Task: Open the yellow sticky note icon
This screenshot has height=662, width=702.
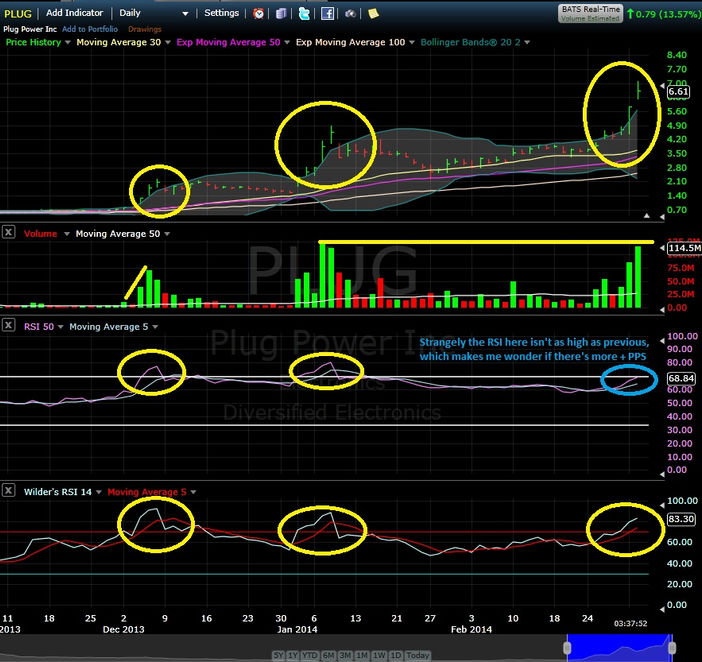Action: [373, 13]
